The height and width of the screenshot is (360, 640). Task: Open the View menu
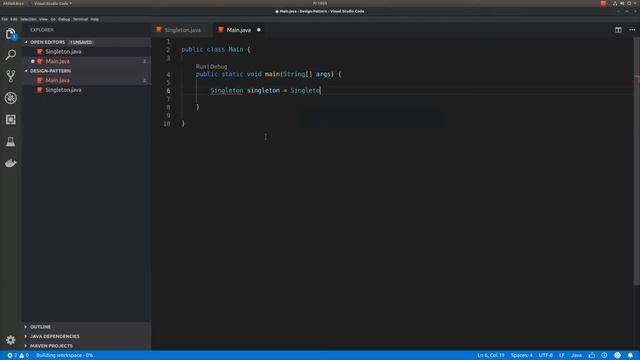[43, 19]
